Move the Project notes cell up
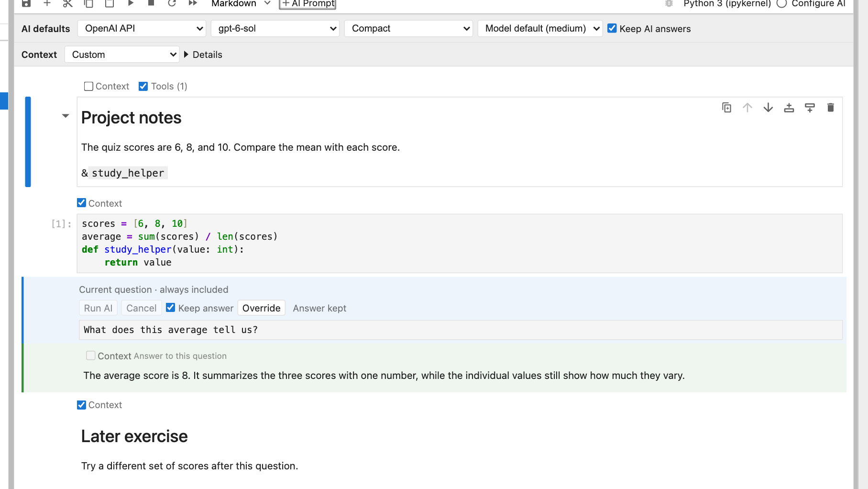 pos(747,108)
